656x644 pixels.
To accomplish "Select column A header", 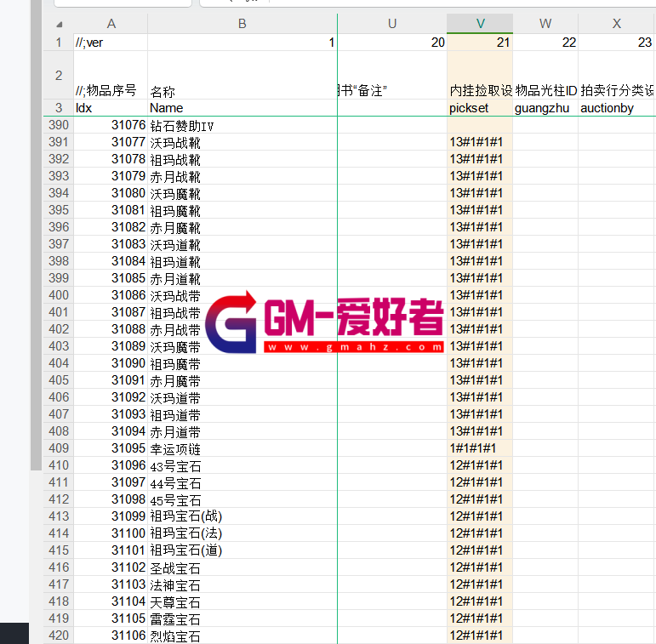I will tap(111, 24).
